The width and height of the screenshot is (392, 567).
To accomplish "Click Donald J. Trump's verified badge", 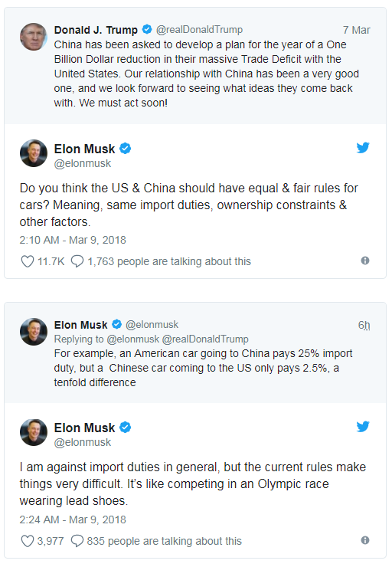I will click(x=147, y=29).
